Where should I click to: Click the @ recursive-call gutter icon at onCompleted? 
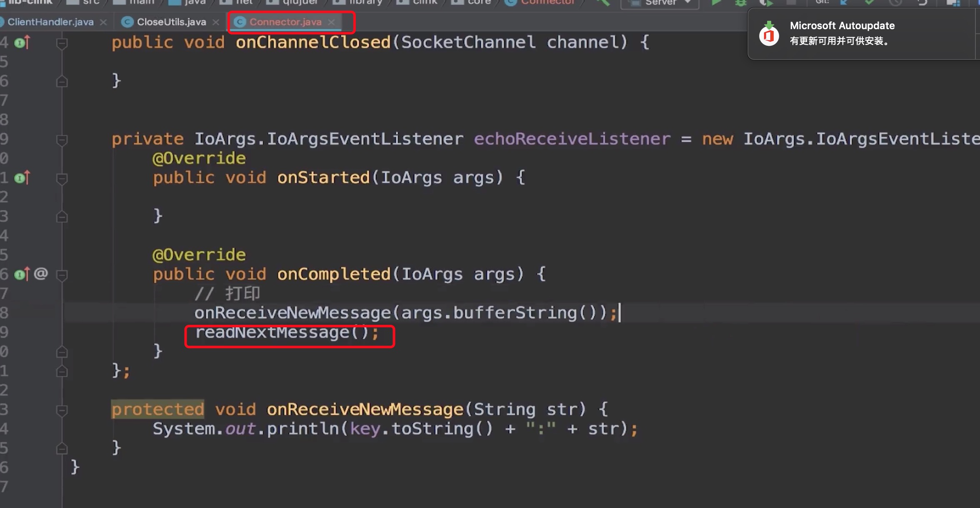[x=40, y=274]
